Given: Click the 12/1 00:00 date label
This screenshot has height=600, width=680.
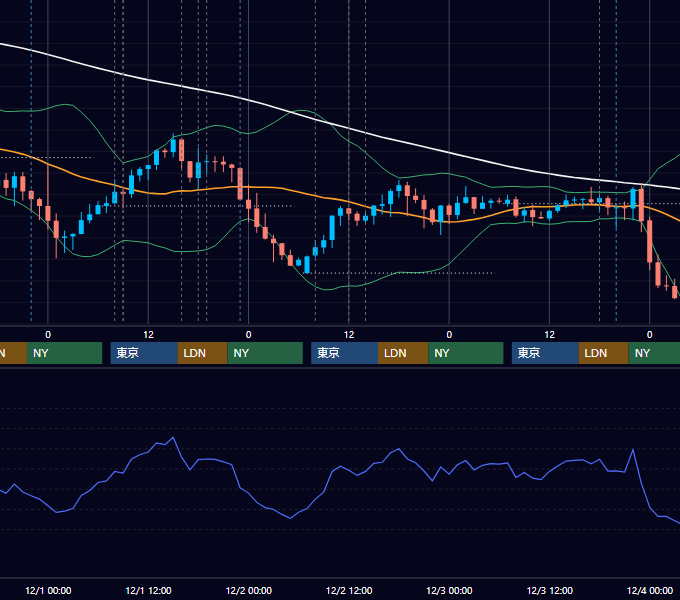Looking at the screenshot, I should point(48,590).
